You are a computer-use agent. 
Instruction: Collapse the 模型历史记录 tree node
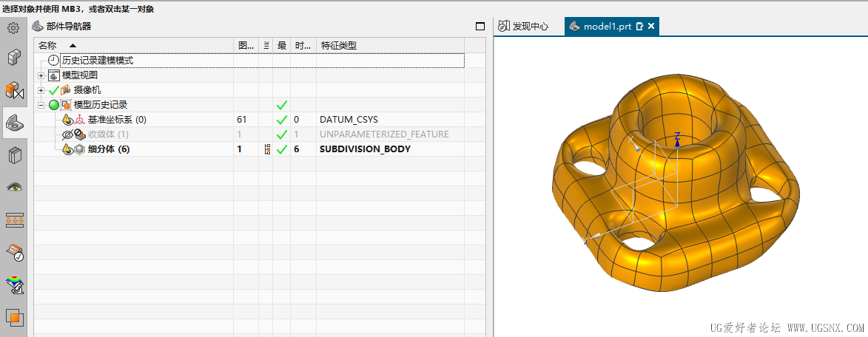coord(41,105)
